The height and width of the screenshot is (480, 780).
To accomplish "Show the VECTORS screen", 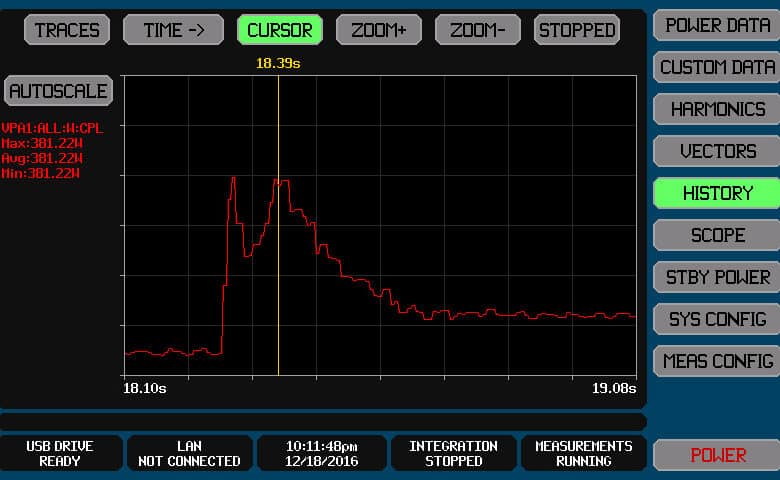I will (717, 151).
